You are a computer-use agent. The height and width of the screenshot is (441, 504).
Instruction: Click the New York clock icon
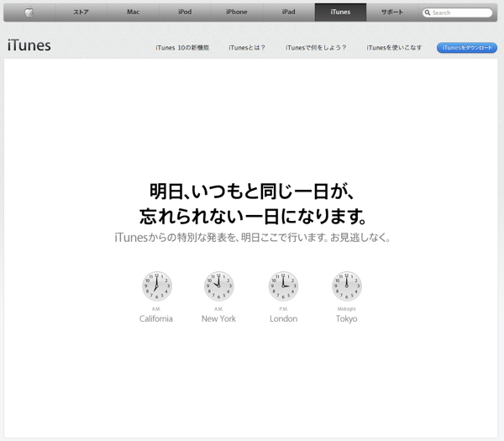219,286
